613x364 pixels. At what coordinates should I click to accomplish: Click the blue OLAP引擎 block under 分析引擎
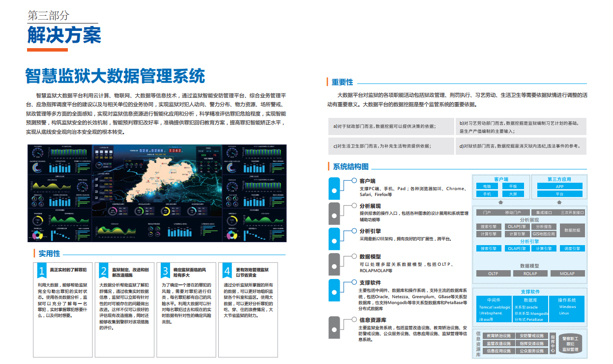point(516,249)
